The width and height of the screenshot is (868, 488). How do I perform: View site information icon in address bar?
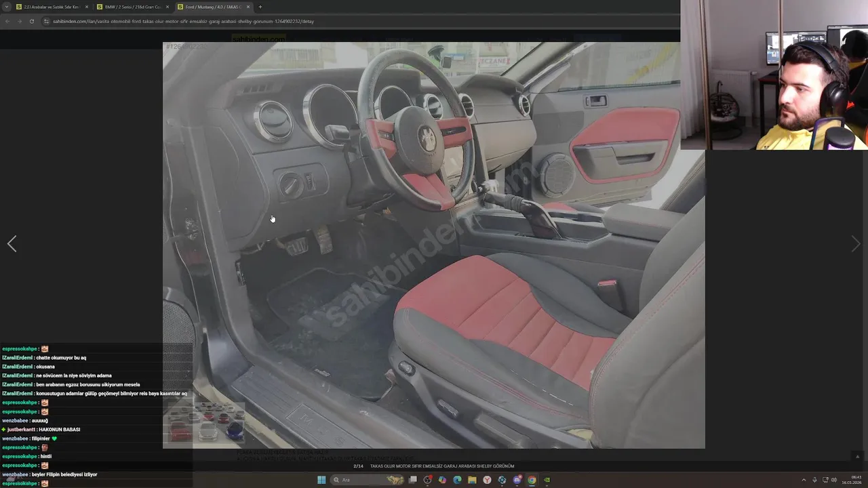[47, 21]
